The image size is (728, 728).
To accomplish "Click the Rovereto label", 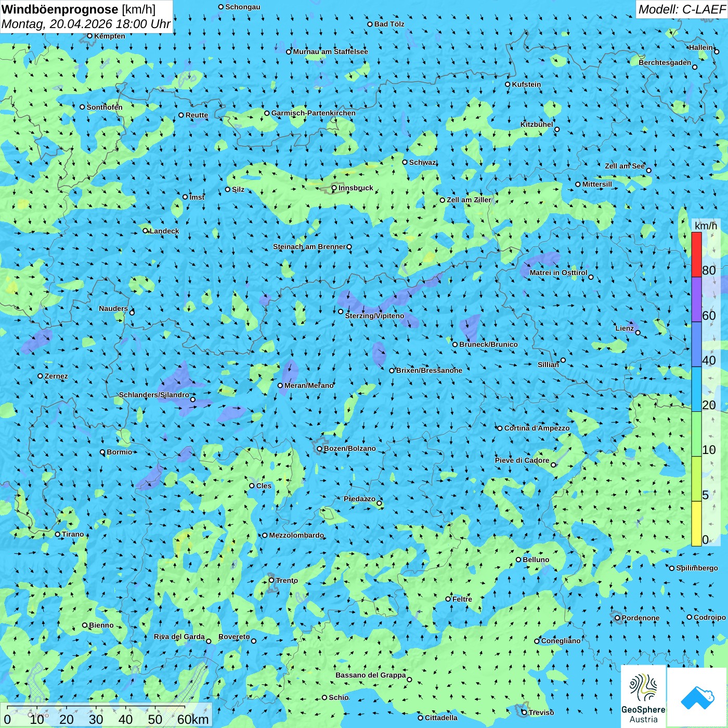I will (234, 636).
